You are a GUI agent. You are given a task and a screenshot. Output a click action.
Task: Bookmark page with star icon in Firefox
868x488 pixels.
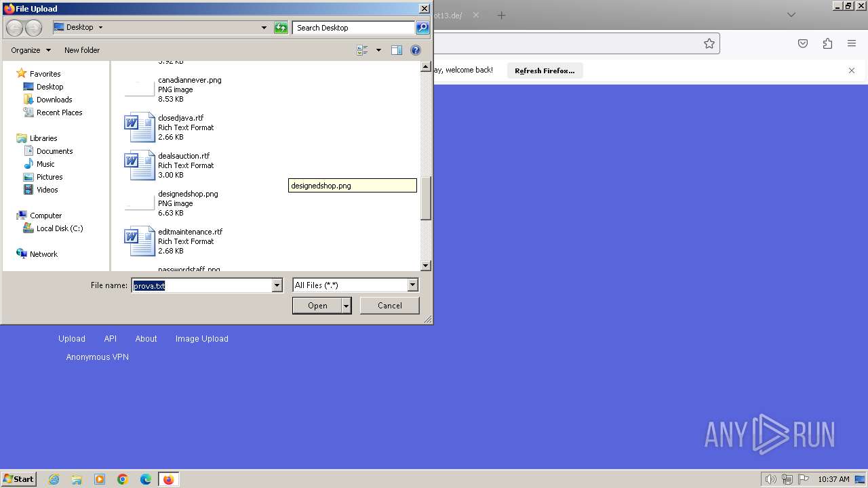tap(709, 43)
